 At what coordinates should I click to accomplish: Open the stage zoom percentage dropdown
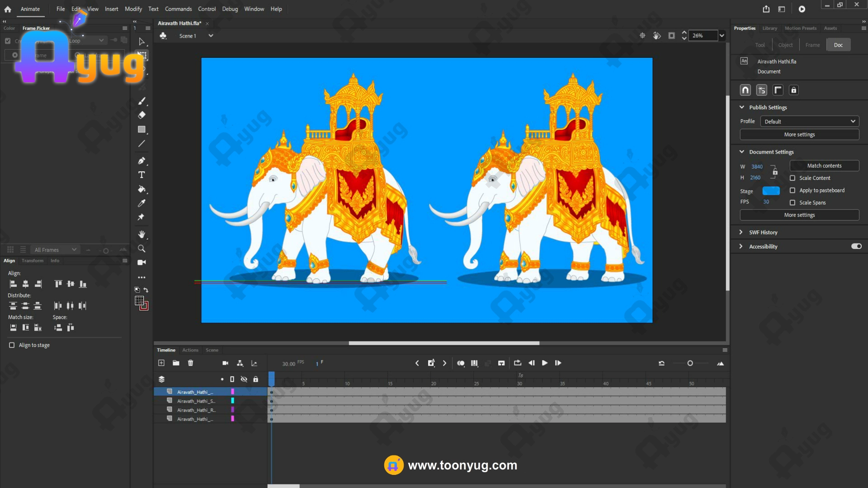point(722,36)
